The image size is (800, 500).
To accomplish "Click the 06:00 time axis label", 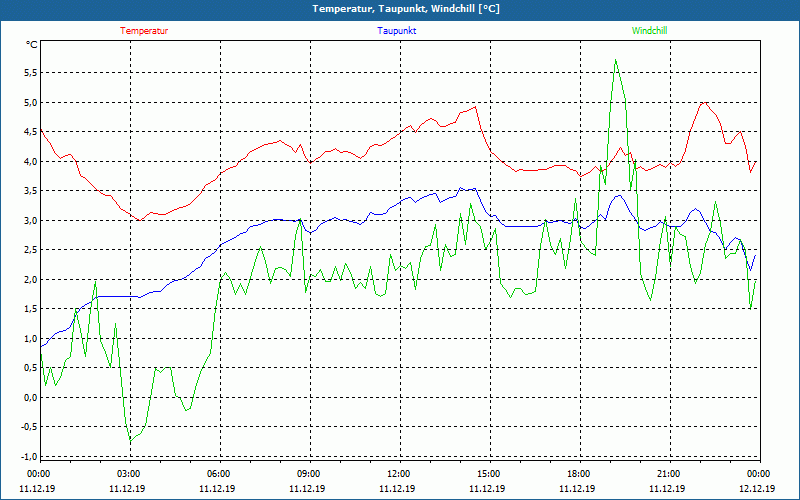I will tap(219, 474).
